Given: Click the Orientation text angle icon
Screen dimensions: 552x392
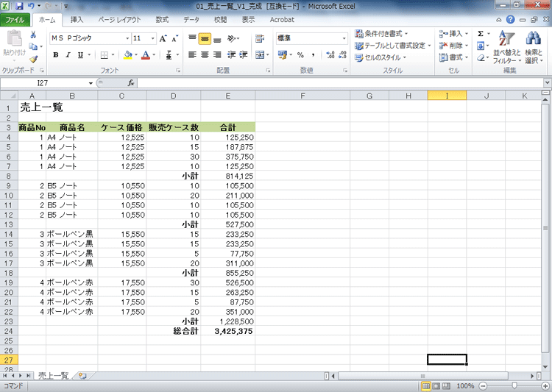Looking at the screenshot, I should (232, 38).
